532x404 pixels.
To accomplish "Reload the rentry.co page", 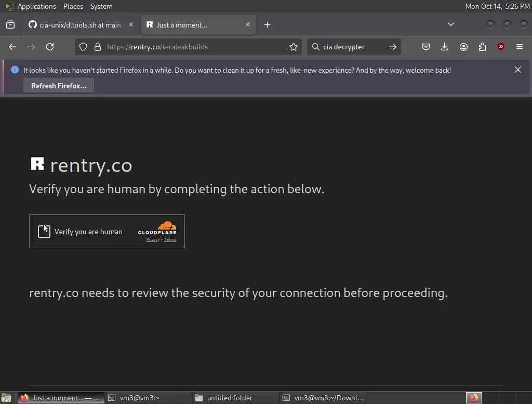I will pos(50,47).
